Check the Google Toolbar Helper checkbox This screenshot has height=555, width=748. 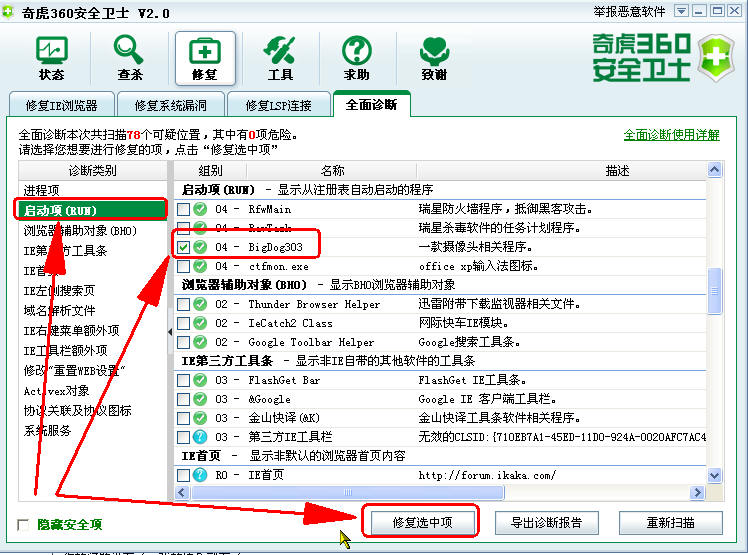183,342
